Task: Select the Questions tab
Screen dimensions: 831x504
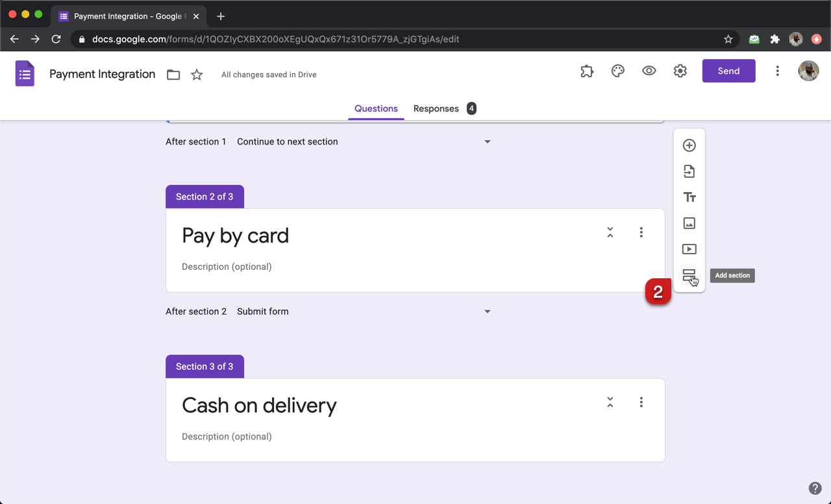Action: (376, 108)
